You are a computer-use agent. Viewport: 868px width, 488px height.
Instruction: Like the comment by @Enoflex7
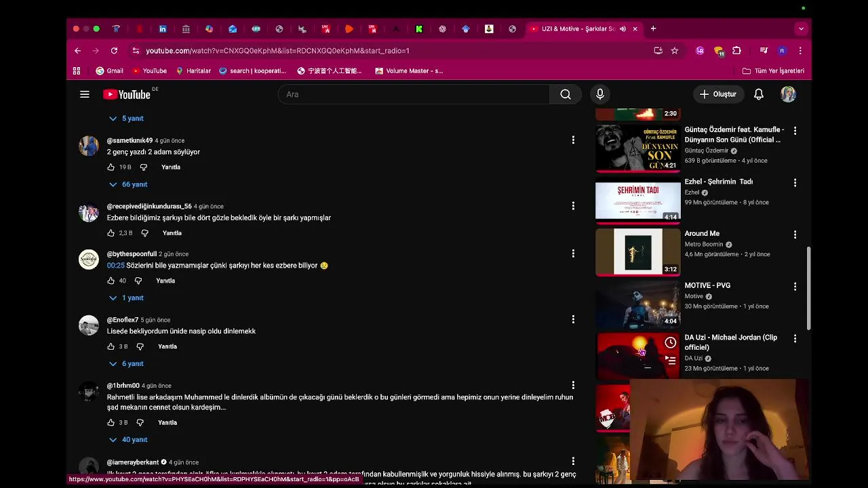click(x=111, y=346)
